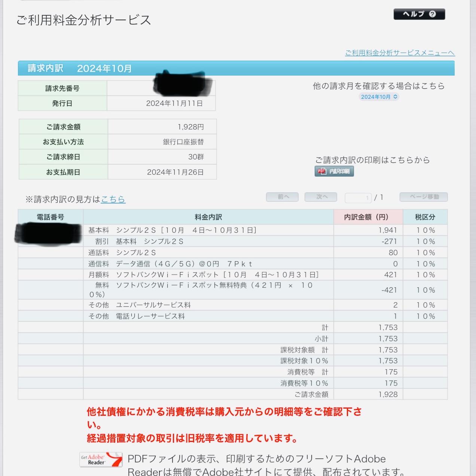Viewport: 476px width, 476px height.
Task: Click the up-down arrows beside 2024年10月
Action: pos(396,97)
